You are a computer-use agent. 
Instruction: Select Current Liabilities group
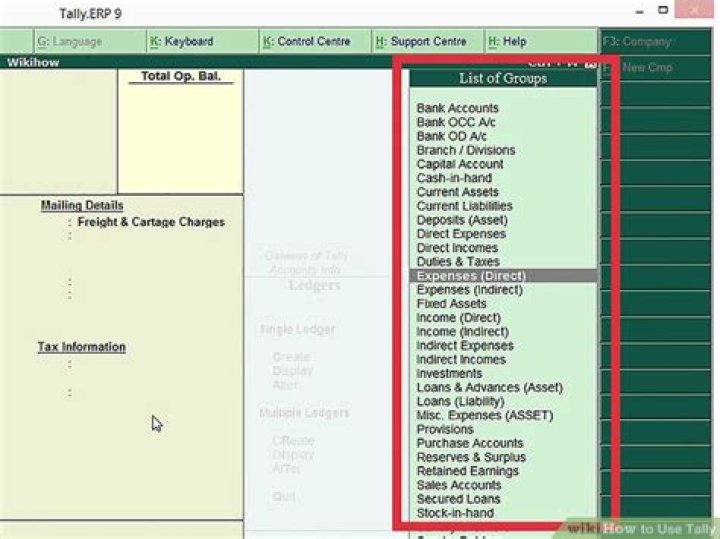[x=464, y=206]
